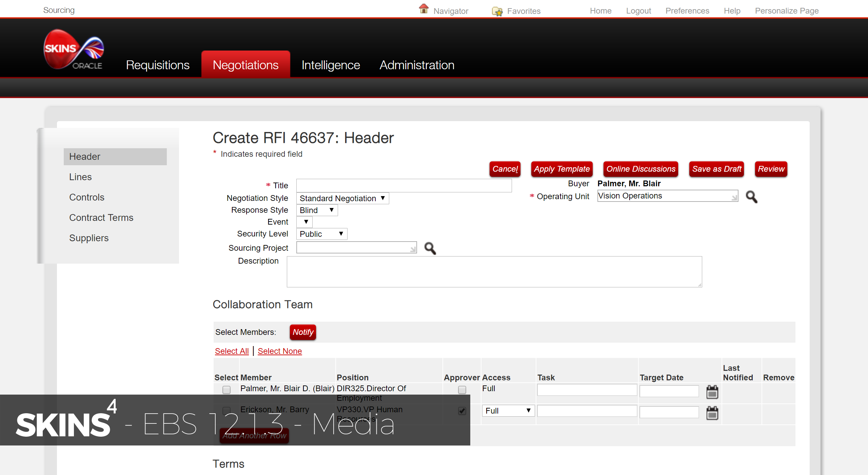Tick Select checkbox for Palmer row
Image resolution: width=868 pixels, height=475 pixels.
point(226,390)
